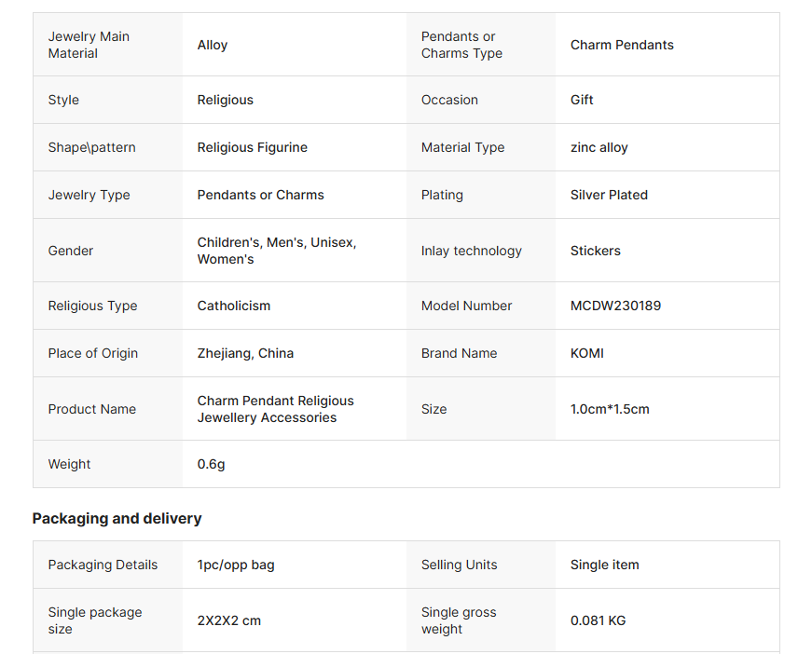Click the 'Catholicism' religious type value
The height and width of the screenshot is (654, 812).
(234, 306)
